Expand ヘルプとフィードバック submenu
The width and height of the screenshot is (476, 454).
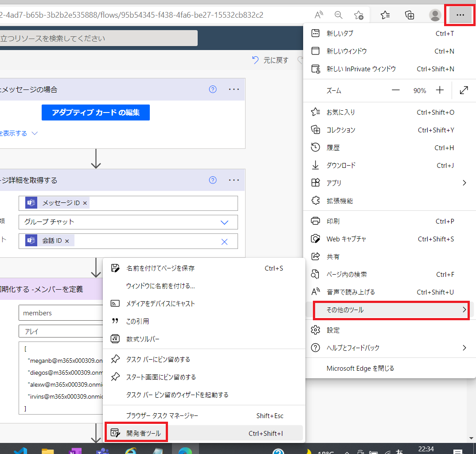point(390,348)
